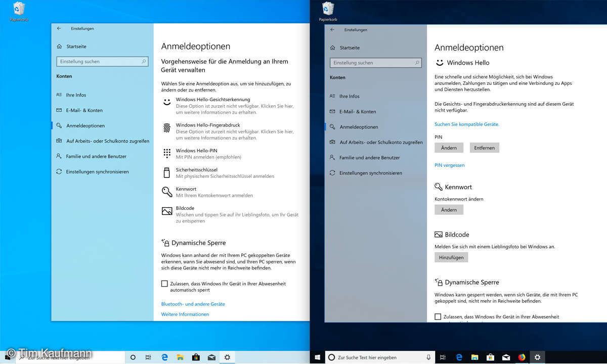The image size is (607, 364).
Task: Open Microsoft Store from the dark taskbar
Action: (490, 357)
